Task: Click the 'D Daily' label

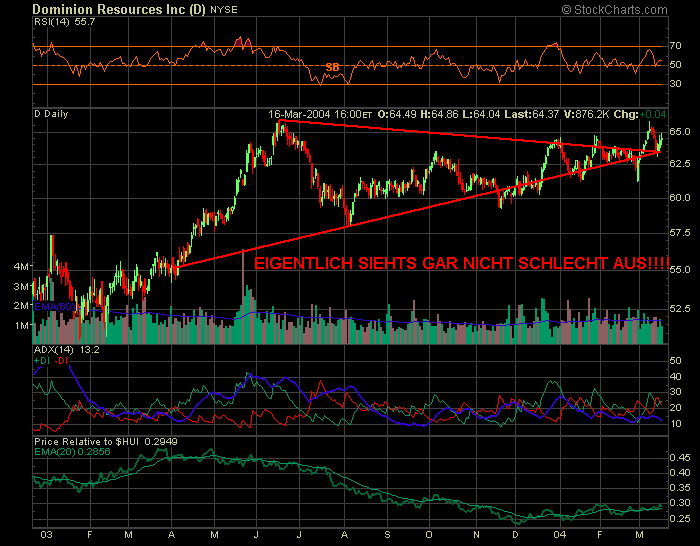Action: [51, 114]
